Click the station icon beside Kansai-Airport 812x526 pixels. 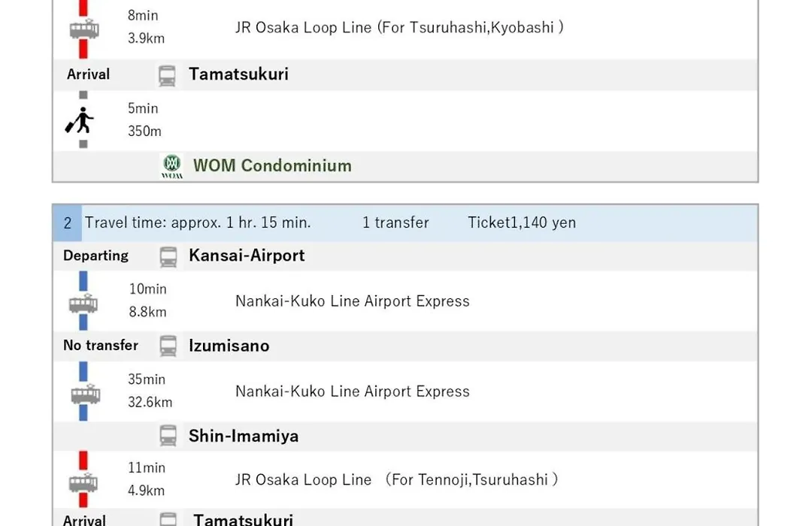click(168, 257)
